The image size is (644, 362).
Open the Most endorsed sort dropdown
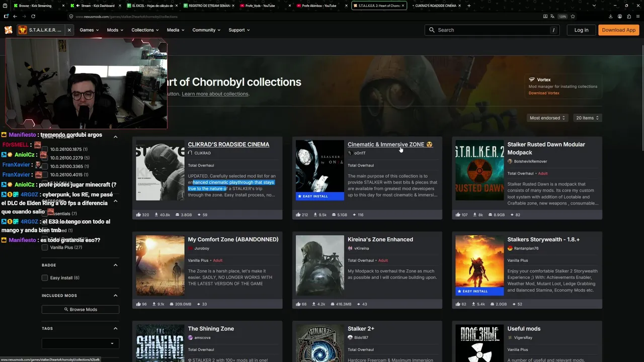[x=547, y=118]
